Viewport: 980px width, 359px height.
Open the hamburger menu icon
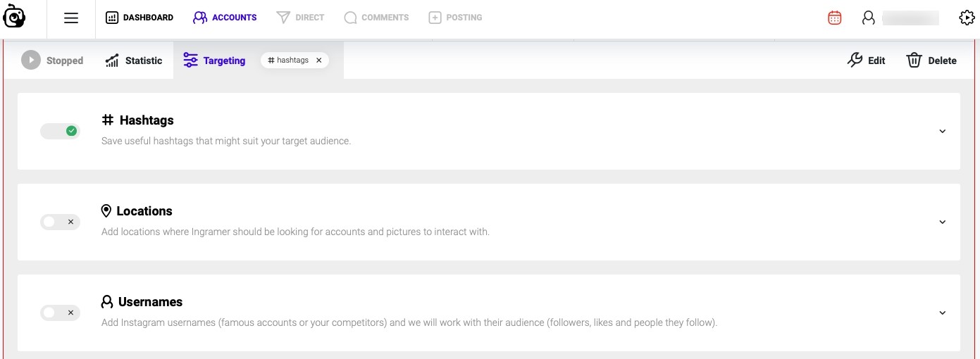tap(71, 18)
